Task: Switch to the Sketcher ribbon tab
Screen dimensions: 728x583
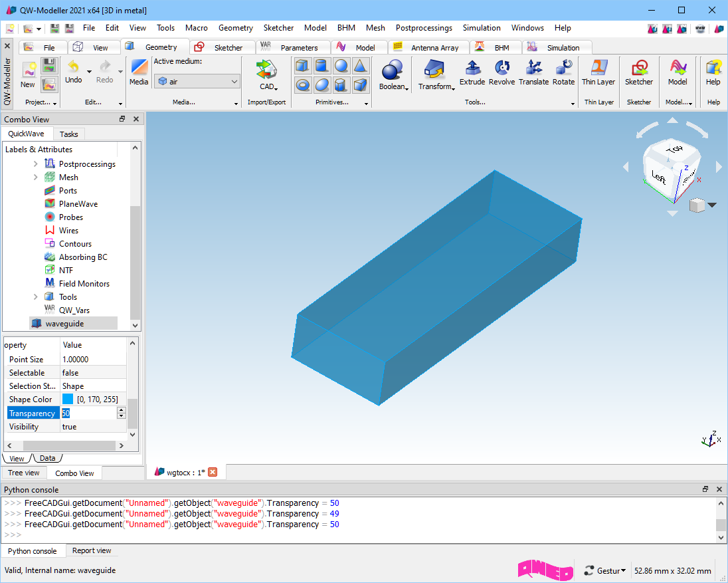Action: coord(222,47)
